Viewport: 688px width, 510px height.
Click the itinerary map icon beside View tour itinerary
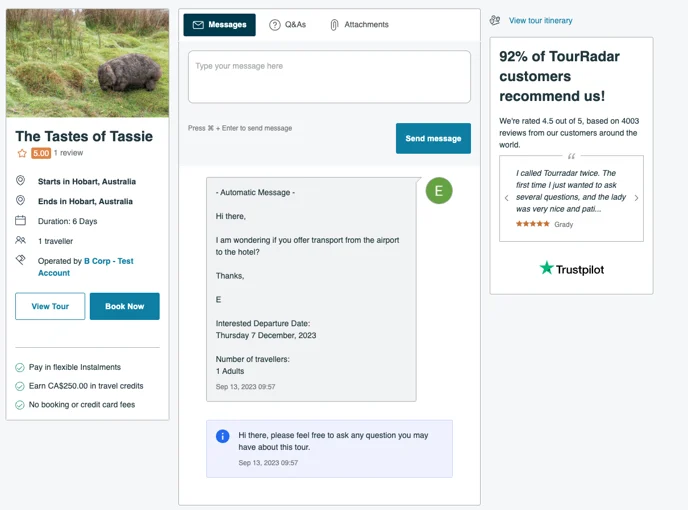pos(495,20)
